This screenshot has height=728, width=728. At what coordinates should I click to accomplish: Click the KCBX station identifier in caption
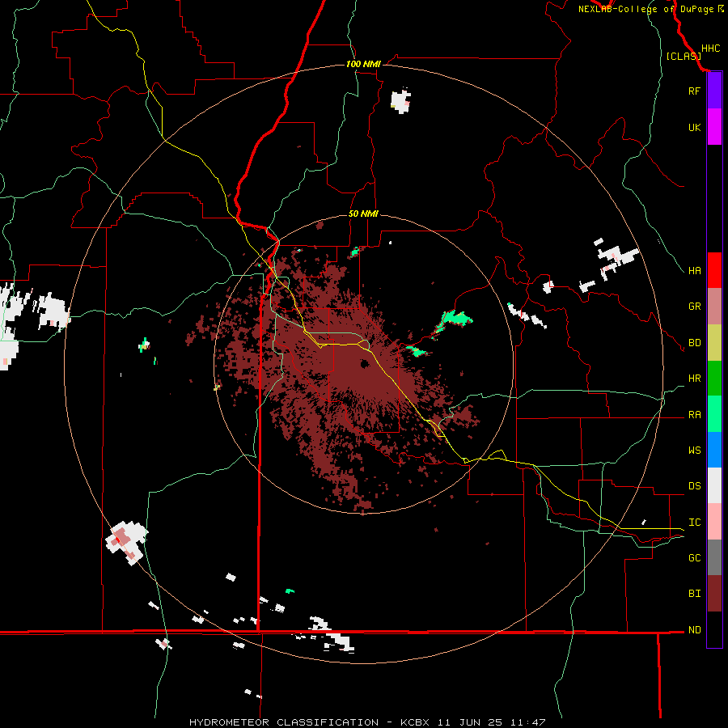[x=415, y=722]
